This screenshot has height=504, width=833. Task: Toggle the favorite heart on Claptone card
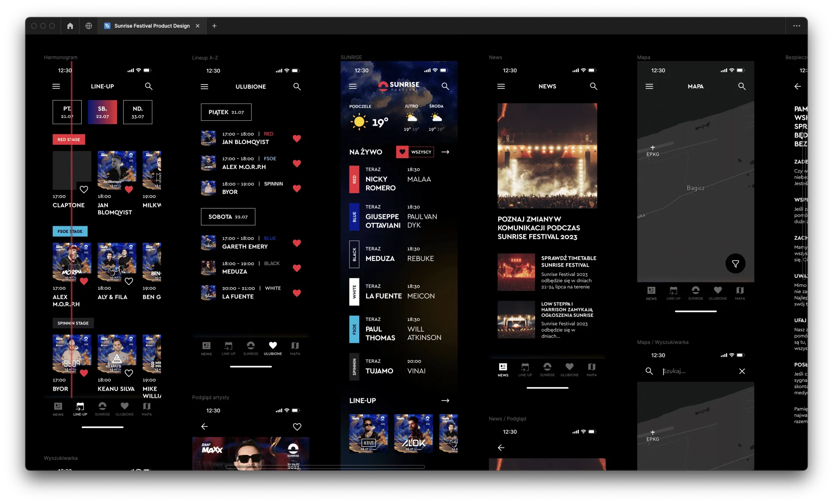coord(84,190)
